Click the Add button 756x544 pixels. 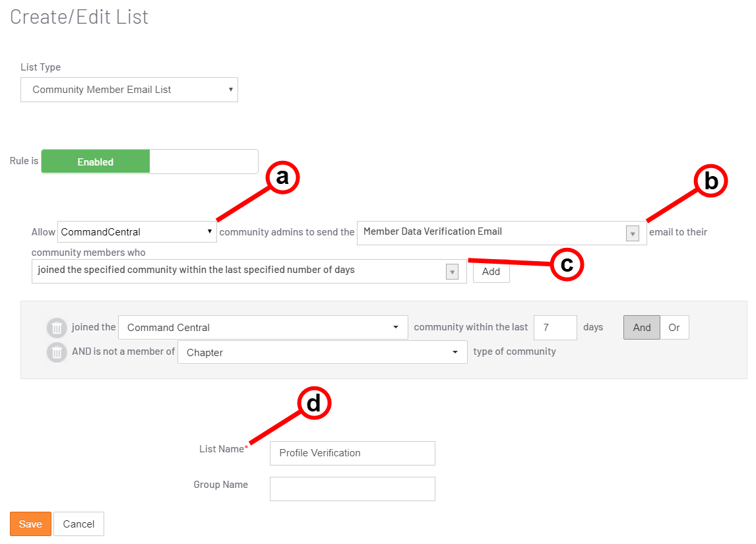click(491, 272)
